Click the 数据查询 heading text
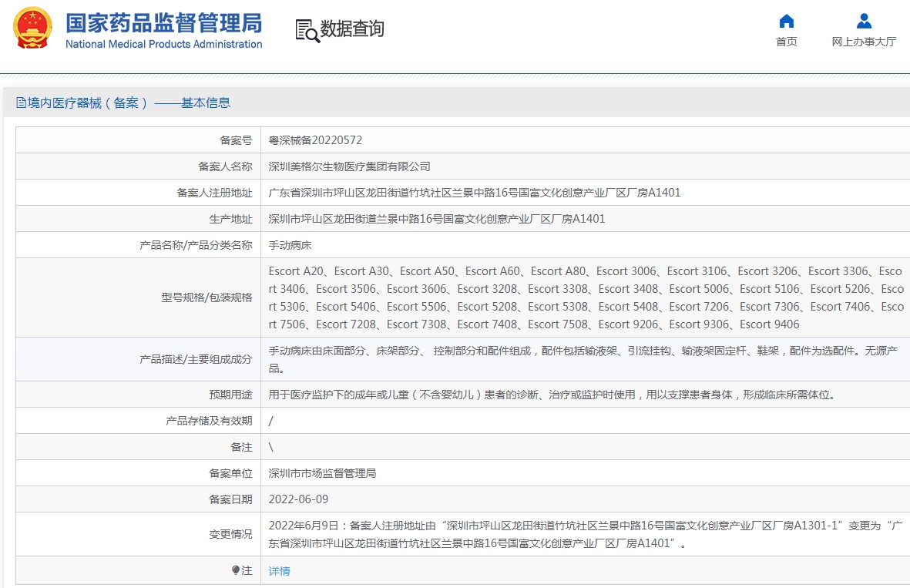Viewport: 910px width, 588px height. point(352,29)
